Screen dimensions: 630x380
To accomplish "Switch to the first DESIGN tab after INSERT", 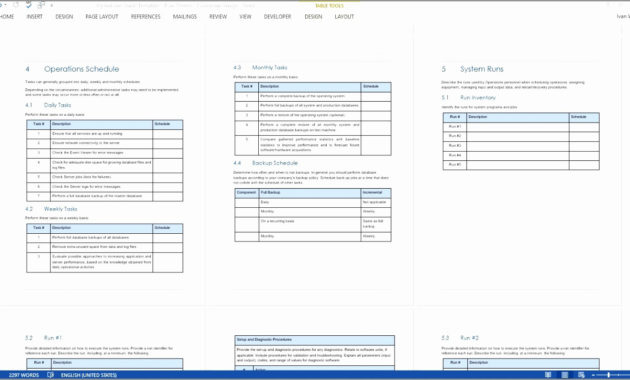I will pos(64,16).
